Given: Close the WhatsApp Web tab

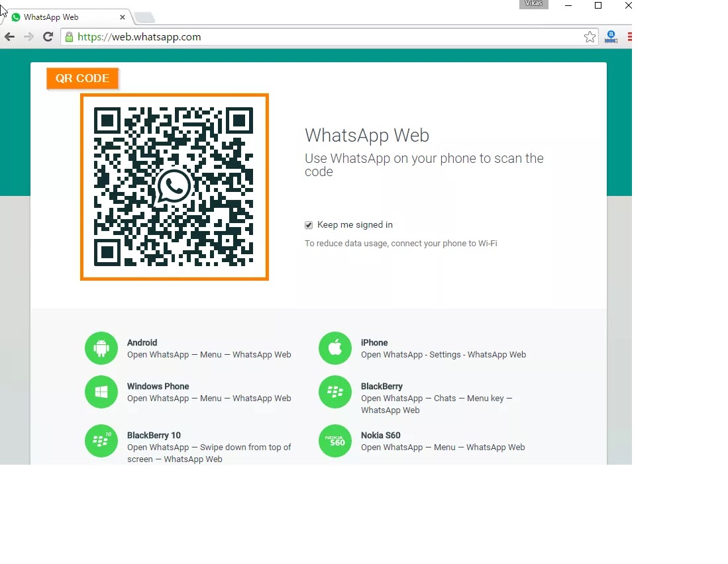Looking at the screenshot, I should coord(123,17).
